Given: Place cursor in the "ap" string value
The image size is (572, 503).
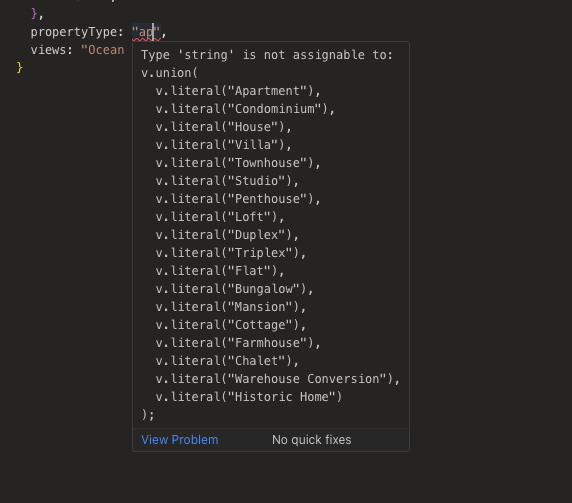Looking at the screenshot, I should point(146,32).
